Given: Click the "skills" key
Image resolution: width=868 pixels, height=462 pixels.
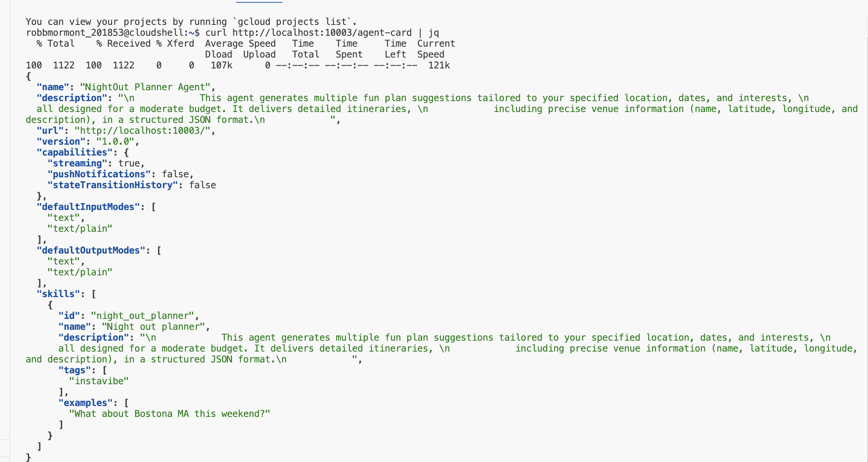Looking at the screenshot, I should pos(58,294).
